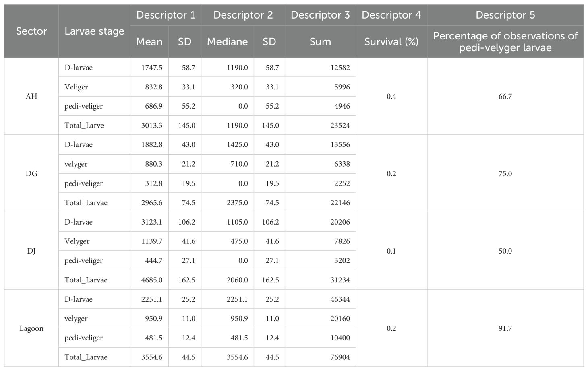Select the Sum sub-header cell
The width and height of the screenshot is (588, 371).
click(320, 42)
